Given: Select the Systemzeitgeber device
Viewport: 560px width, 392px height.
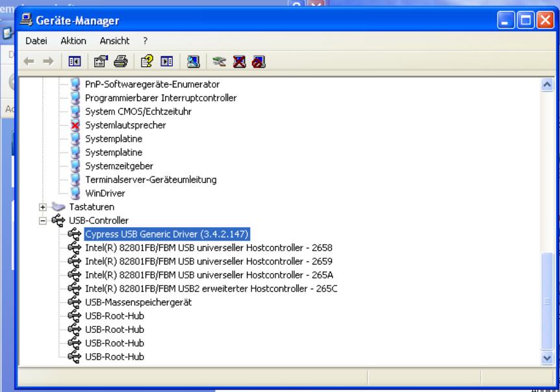Looking at the screenshot, I should (x=119, y=166).
